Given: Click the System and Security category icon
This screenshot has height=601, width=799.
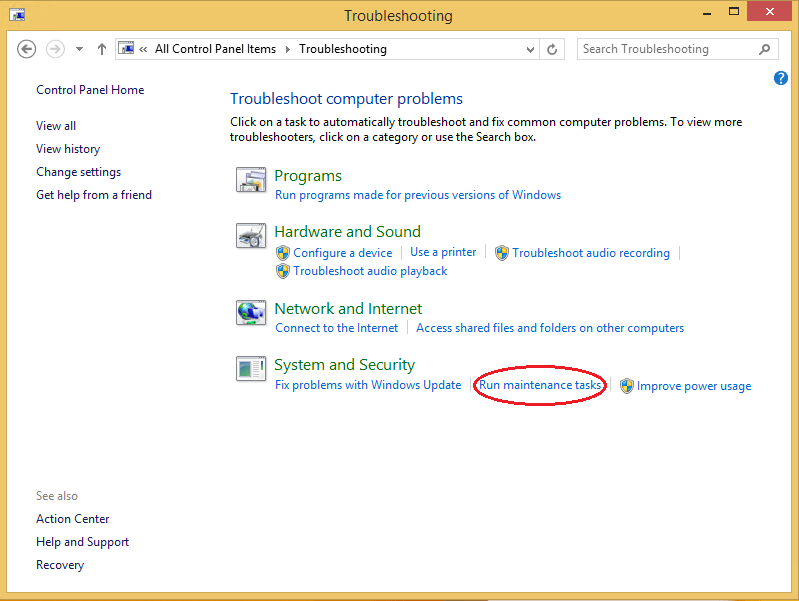Looking at the screenshot, I should coord(251,369).
